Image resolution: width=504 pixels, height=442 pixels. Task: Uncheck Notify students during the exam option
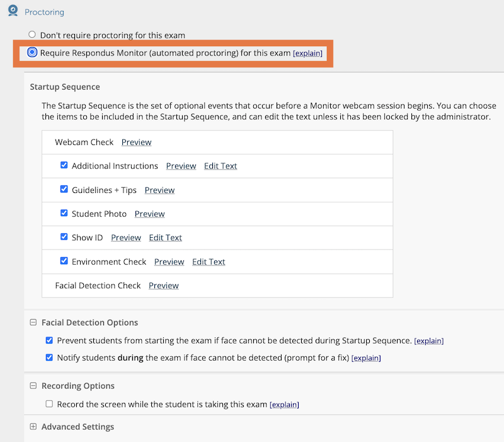(49, 358)
